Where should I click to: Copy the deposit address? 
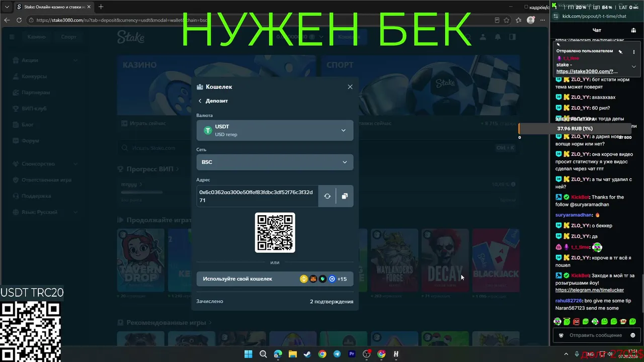[x=345, y=196]
